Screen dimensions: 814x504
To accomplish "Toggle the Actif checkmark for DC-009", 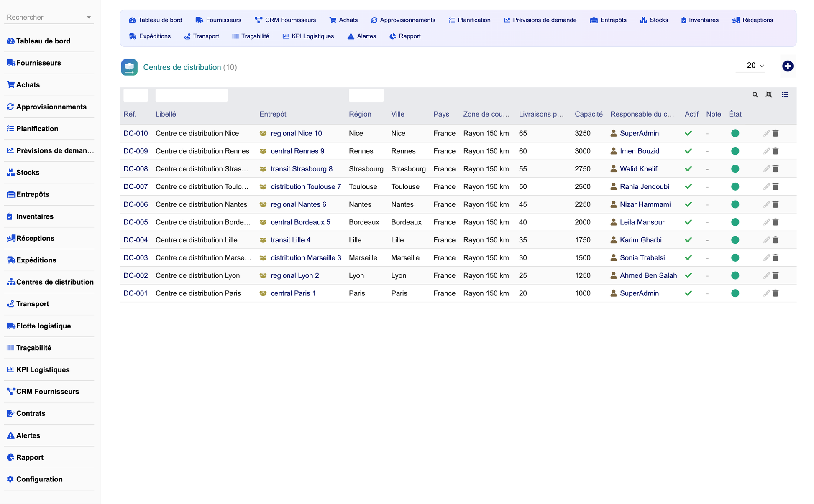I will tap(688, 151).
